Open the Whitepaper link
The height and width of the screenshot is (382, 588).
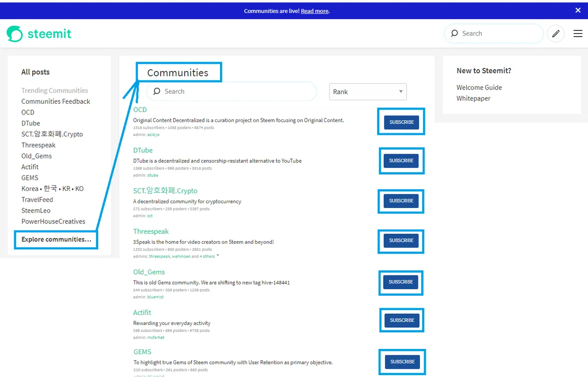click(473, 98)
